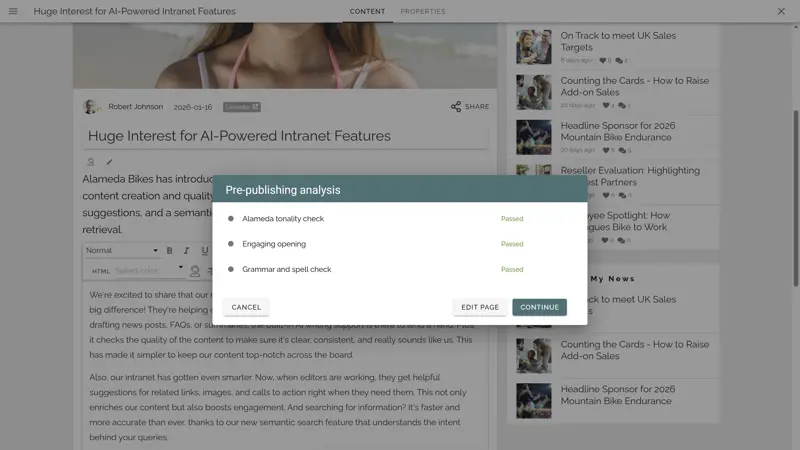Click comments icon under UK Sales Targets

point(619,60)
